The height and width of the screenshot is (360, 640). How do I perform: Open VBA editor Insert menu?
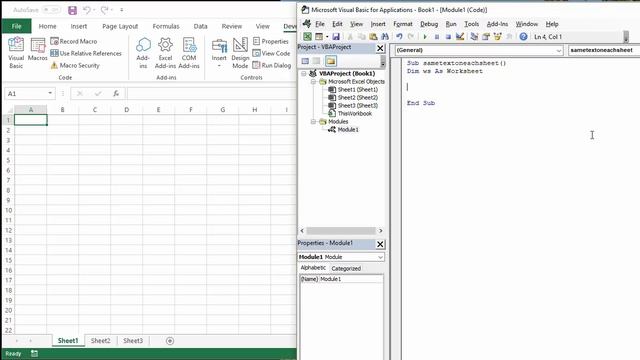pyautogui.click(x=378, y=24)
